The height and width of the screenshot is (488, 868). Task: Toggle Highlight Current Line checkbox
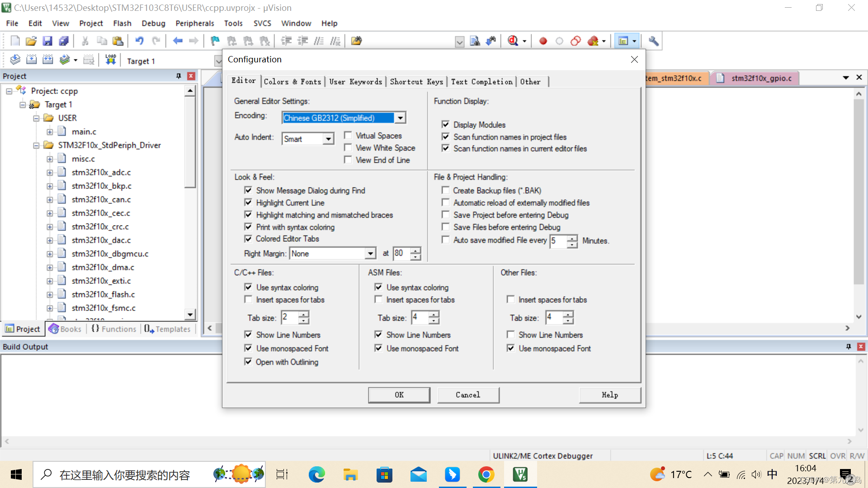[x=248, y=202]
